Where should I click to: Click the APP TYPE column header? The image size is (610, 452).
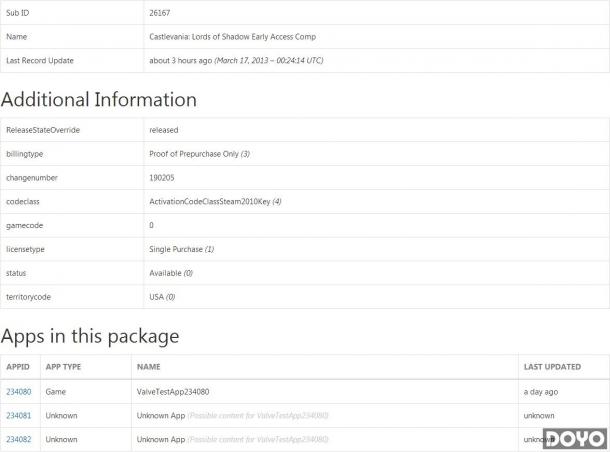(63, 367)
